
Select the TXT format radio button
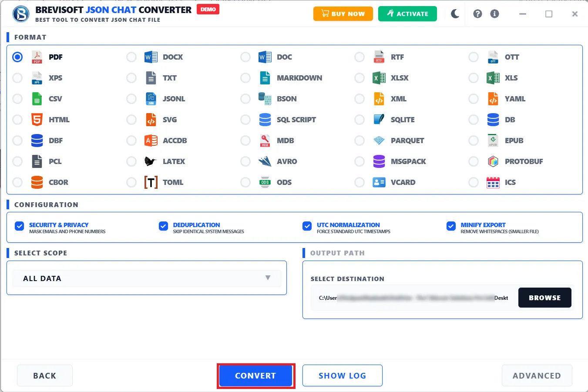[131, 78]
